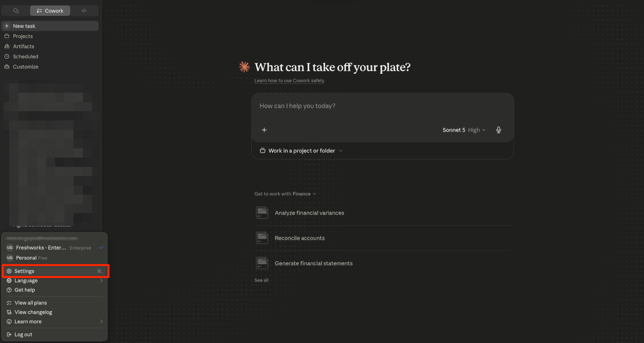Expand Work in a project or folder
This screenshot has height=343, width=644.
[301, 151]
